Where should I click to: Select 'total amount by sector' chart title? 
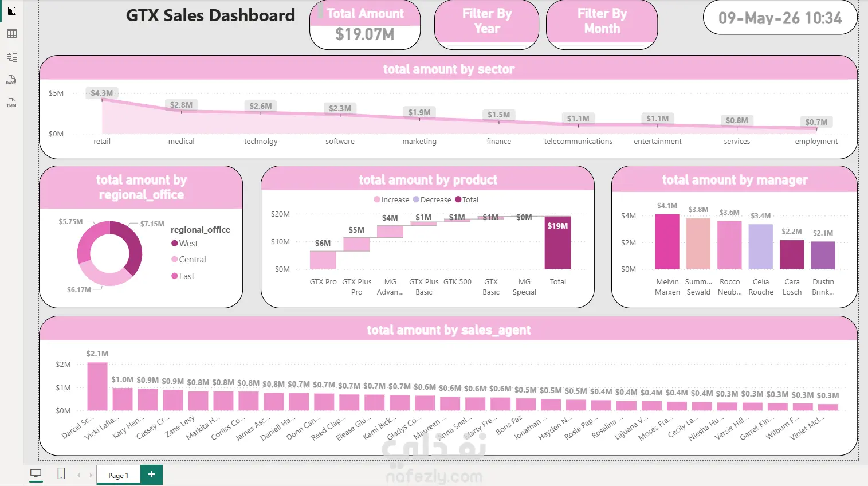tap(449, 69)
